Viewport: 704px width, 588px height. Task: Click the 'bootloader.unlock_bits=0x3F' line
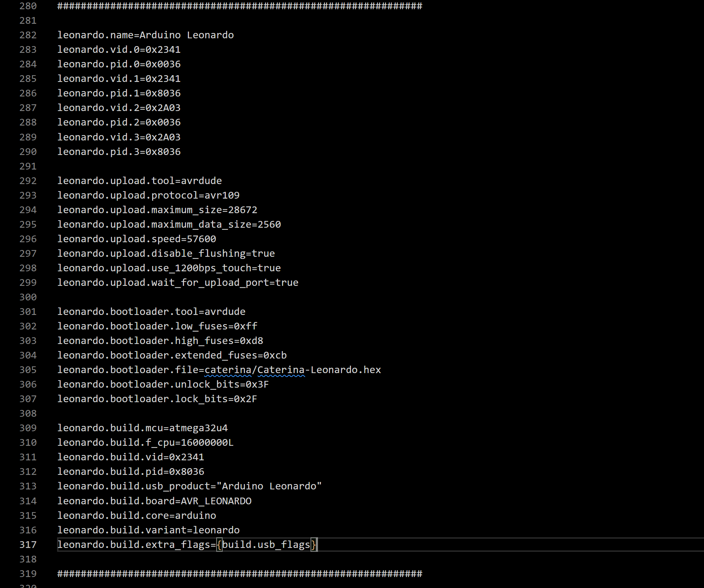(x=163, y=384)
